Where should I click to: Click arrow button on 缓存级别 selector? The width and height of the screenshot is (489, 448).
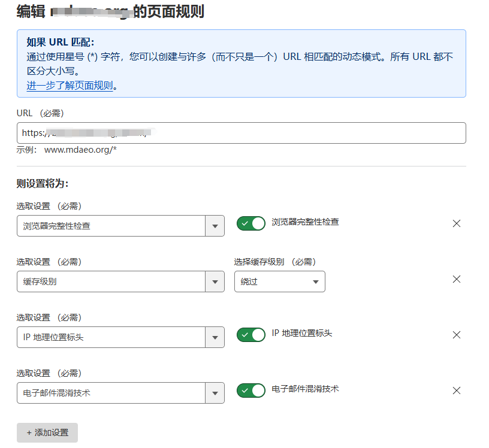point(215,281)
